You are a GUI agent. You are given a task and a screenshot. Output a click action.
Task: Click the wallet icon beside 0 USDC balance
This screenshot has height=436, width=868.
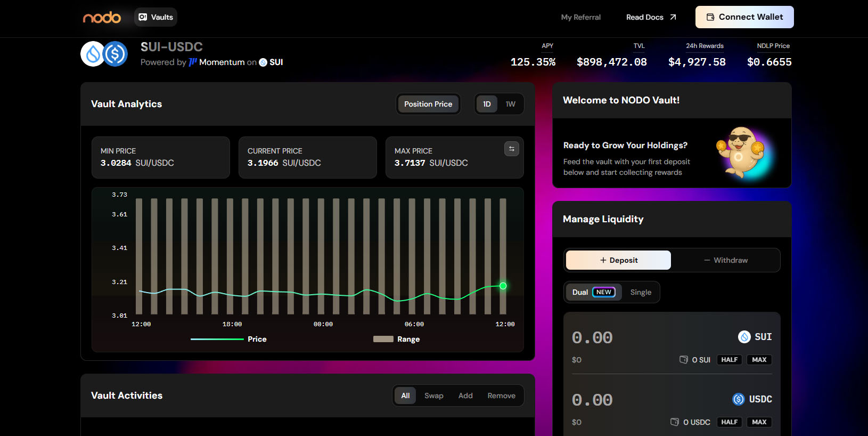(x=675, y=422)
